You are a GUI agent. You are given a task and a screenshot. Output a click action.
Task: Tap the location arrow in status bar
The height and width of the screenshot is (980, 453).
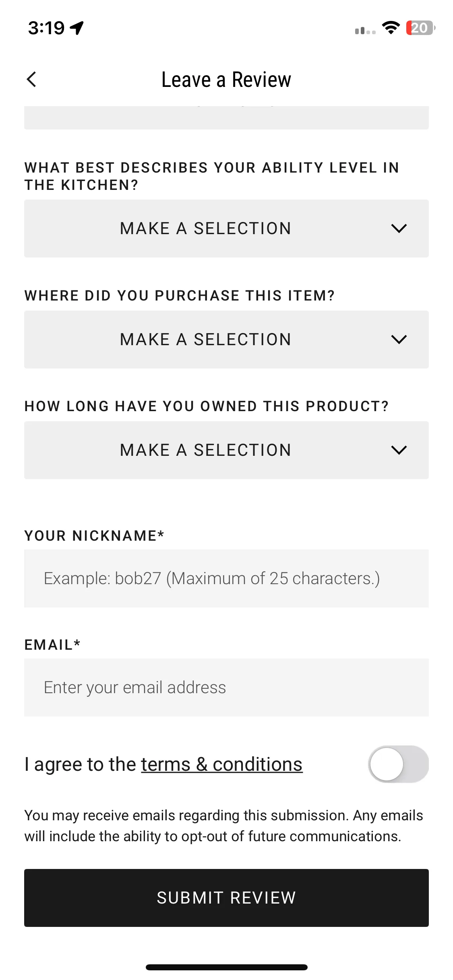click(77, 28)
